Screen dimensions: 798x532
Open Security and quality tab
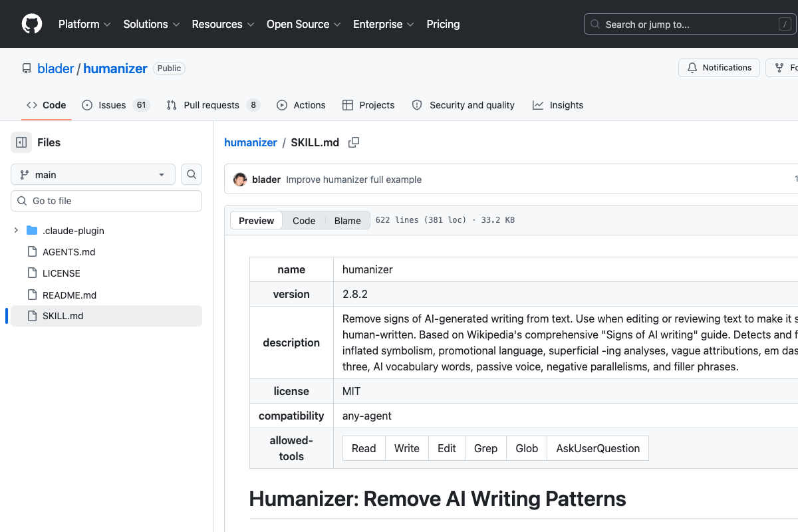(x=464, y=105)
